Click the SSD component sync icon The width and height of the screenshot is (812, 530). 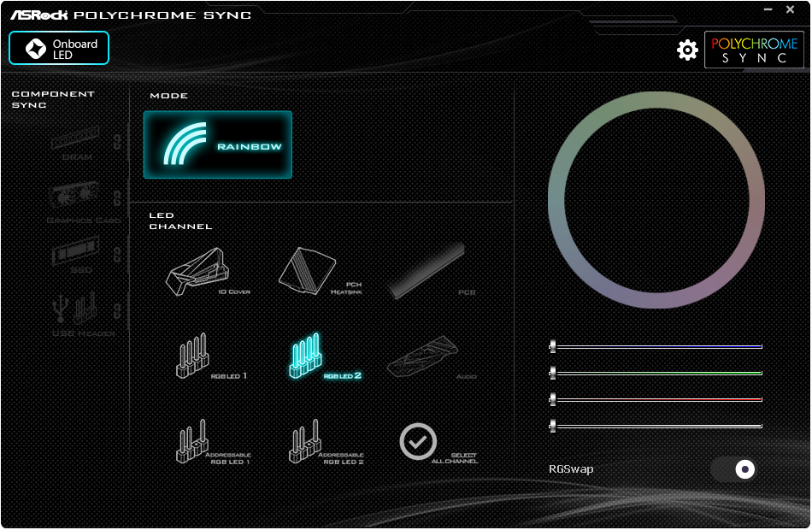pyautogui.click(x=76, y=254)
